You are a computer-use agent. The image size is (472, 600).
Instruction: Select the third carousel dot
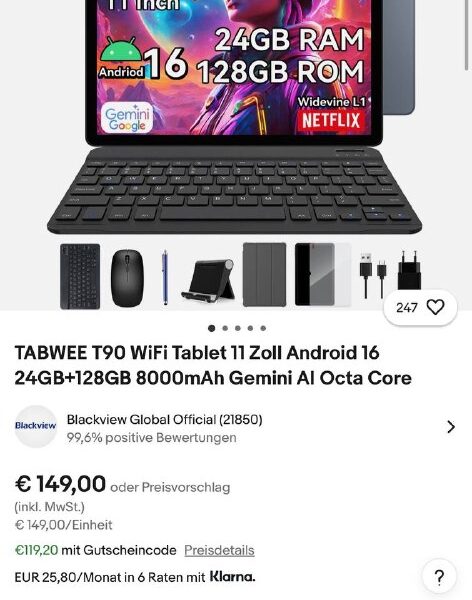(238, 328)
